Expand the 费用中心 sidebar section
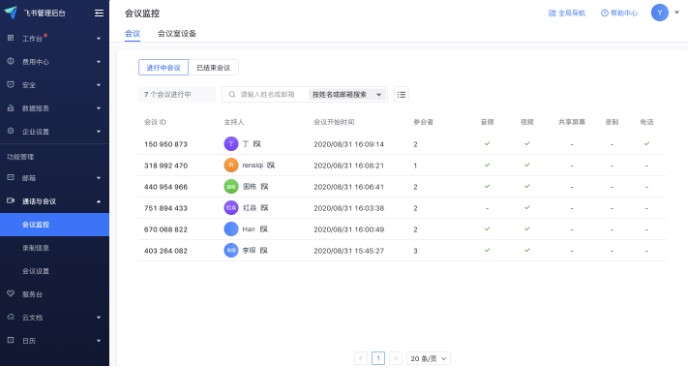696x372 pixels. point(99,62)
